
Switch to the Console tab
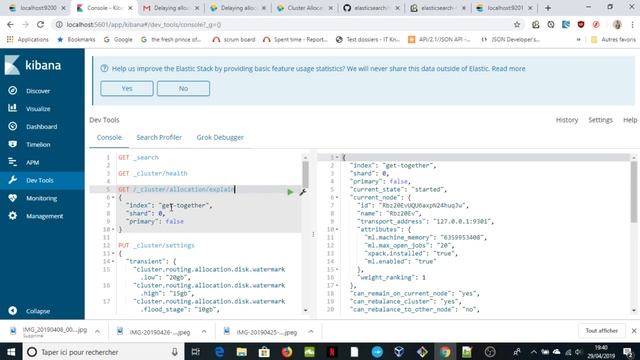coord(109,138)
